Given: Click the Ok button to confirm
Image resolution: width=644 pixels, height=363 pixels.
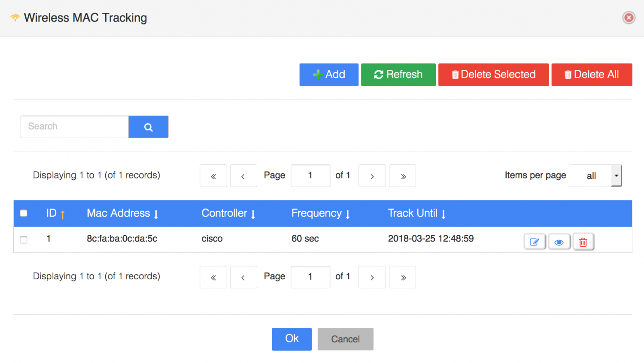Looking at the screenshot, I should (292, 339).
